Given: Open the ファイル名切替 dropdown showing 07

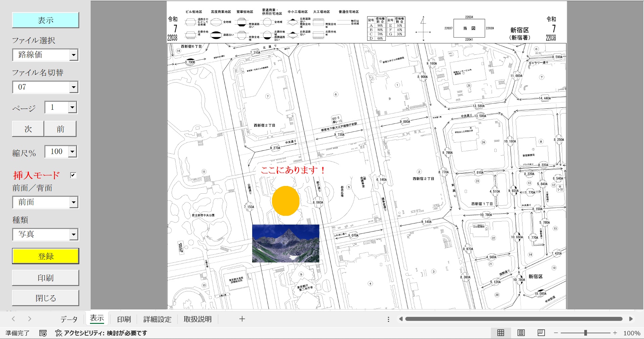Looking at the screenshot, I should 74,87.
